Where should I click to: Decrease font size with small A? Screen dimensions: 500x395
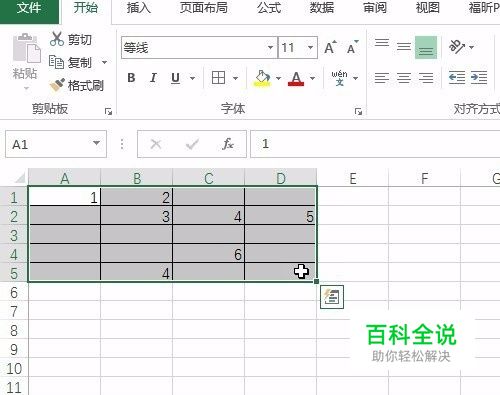click(353, 47)
